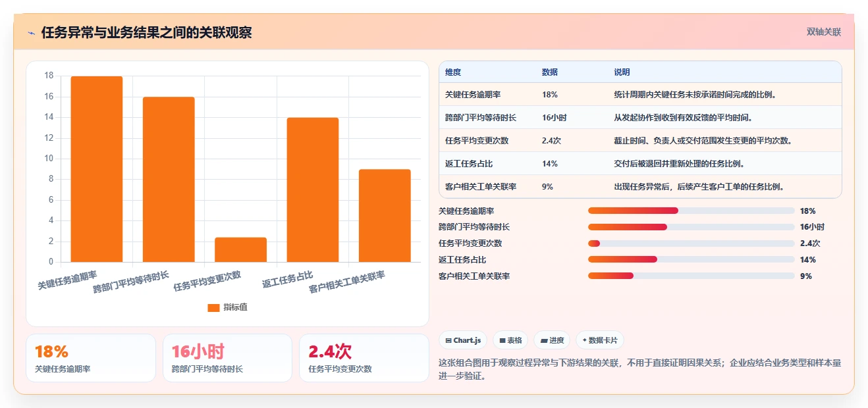Click the 18% value in table

(550, 95)
